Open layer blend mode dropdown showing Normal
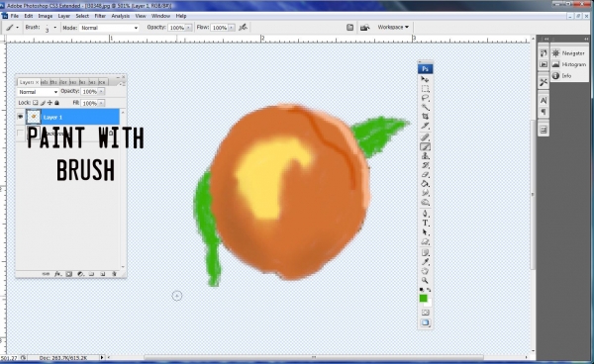 click(x=38, y=92)
